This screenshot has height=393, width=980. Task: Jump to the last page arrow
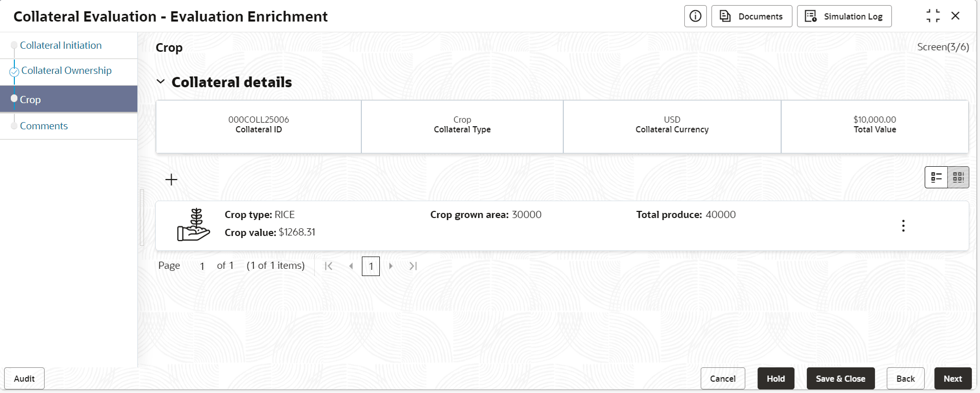point(413,266)
